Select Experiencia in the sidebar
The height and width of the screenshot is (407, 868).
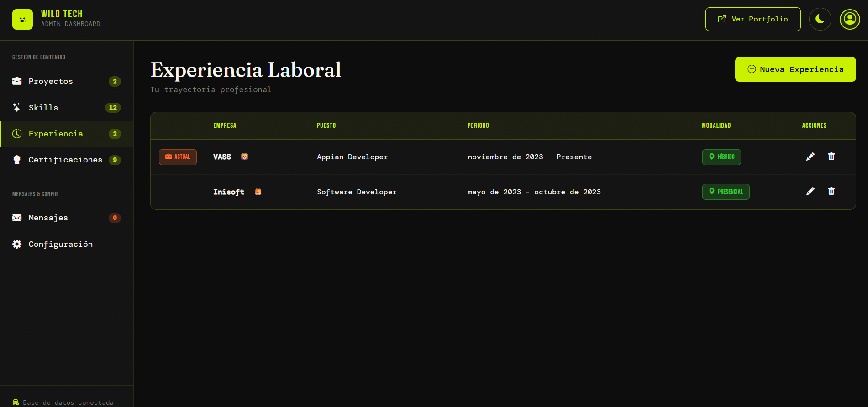tap(67, 134)
